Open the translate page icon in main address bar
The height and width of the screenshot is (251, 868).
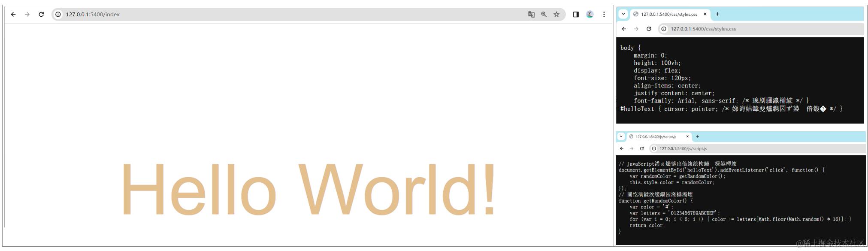click(531, 14)
